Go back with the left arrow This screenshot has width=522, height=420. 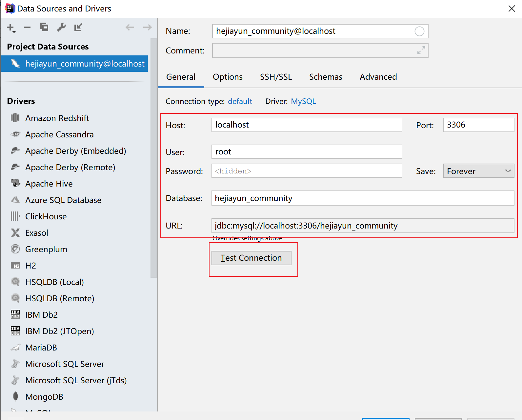pyautogui.click(x=130, y=27)
